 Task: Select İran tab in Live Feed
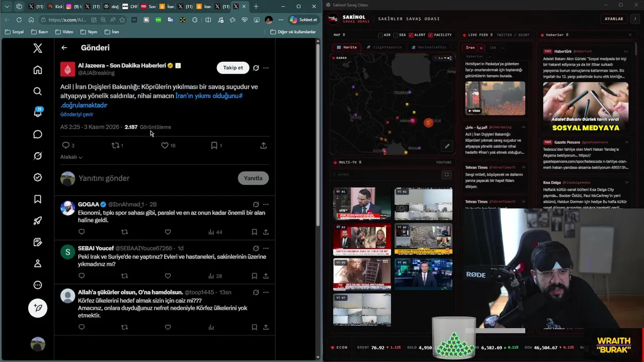[x=470, y=48]
